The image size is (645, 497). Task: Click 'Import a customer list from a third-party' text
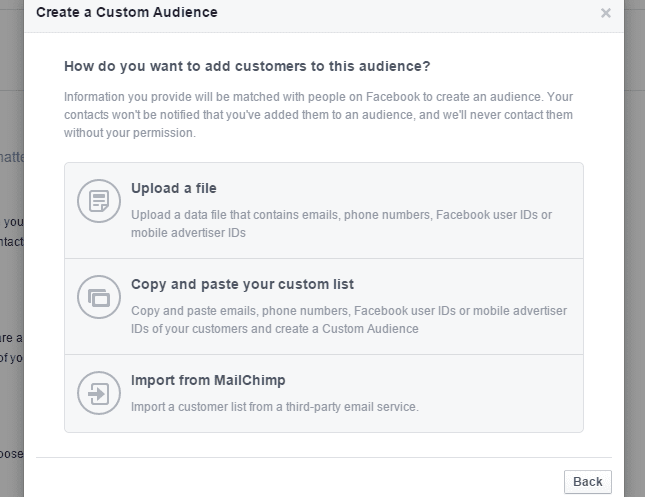(x=275, y=407)
